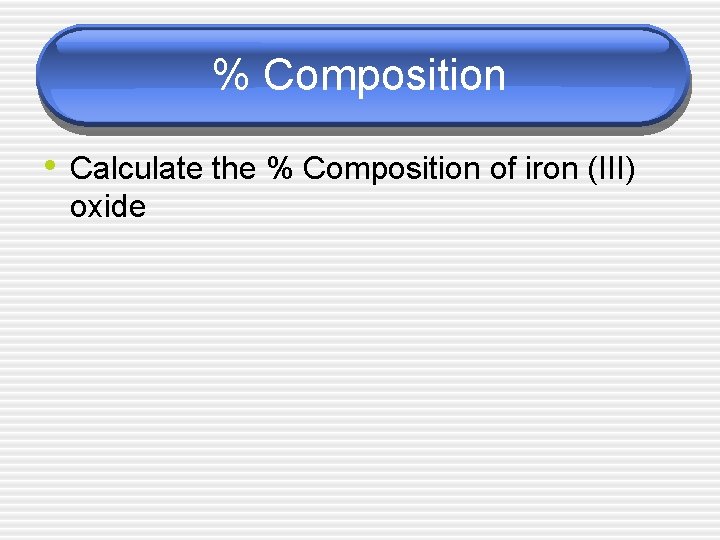Click the "% Composition" slide title
Screen dimensions: 720x540
coord(360,76)
